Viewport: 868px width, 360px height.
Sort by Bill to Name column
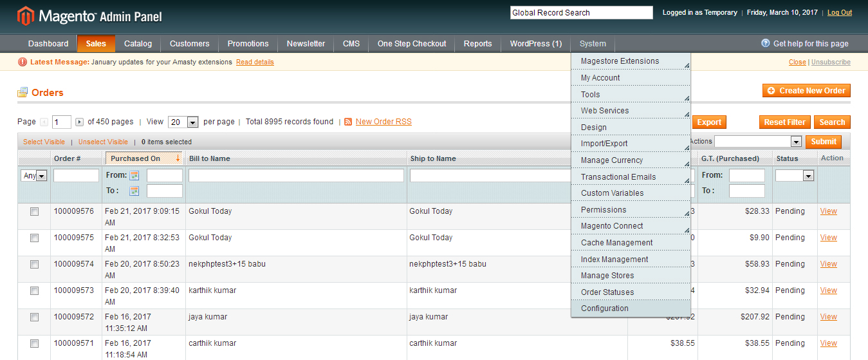coord(209,158)
